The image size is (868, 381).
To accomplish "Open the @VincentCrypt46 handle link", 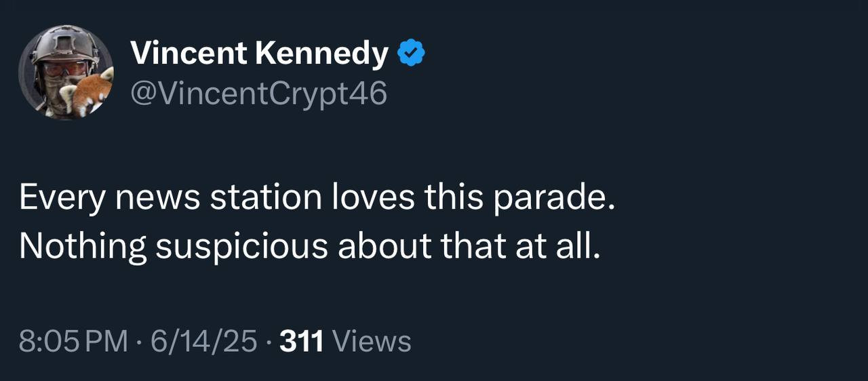I will (x=258, y=94).
